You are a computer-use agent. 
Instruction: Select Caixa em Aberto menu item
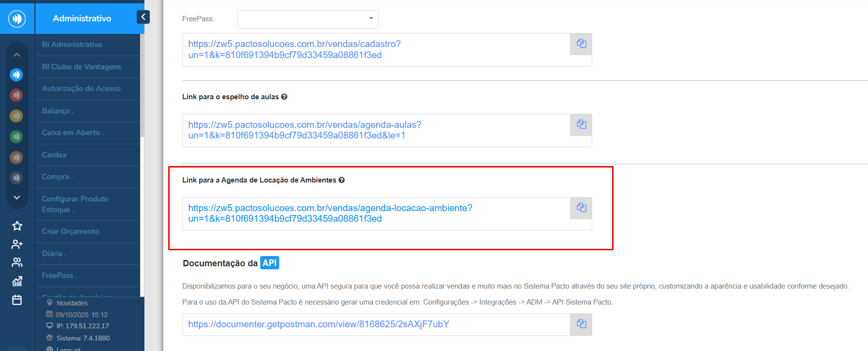click(x=73, y=133)
